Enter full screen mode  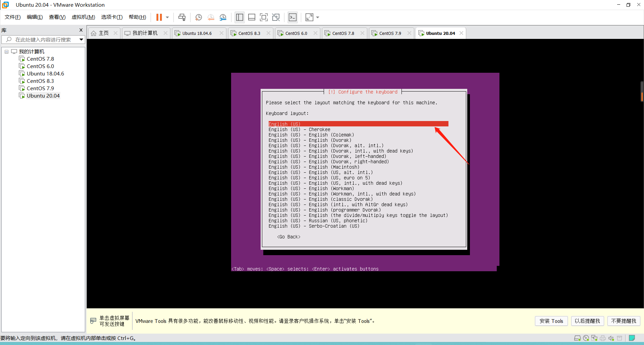(264, 17)
